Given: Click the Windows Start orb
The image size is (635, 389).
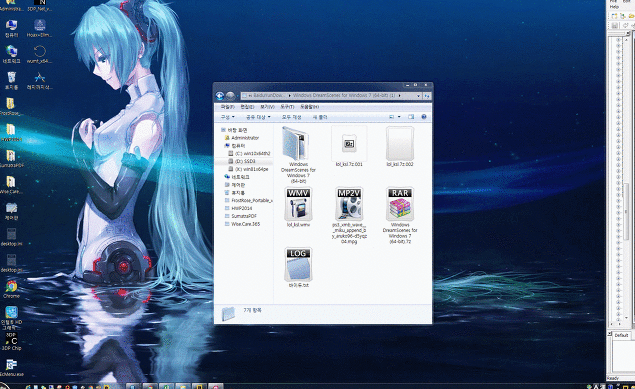Looking at the screenshot, I should coord(3,385).
